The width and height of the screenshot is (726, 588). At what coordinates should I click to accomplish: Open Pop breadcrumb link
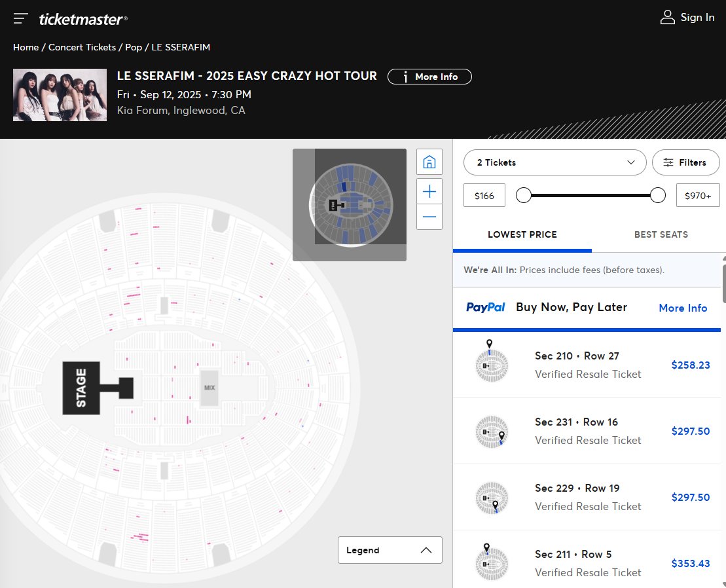coord(134,47)
